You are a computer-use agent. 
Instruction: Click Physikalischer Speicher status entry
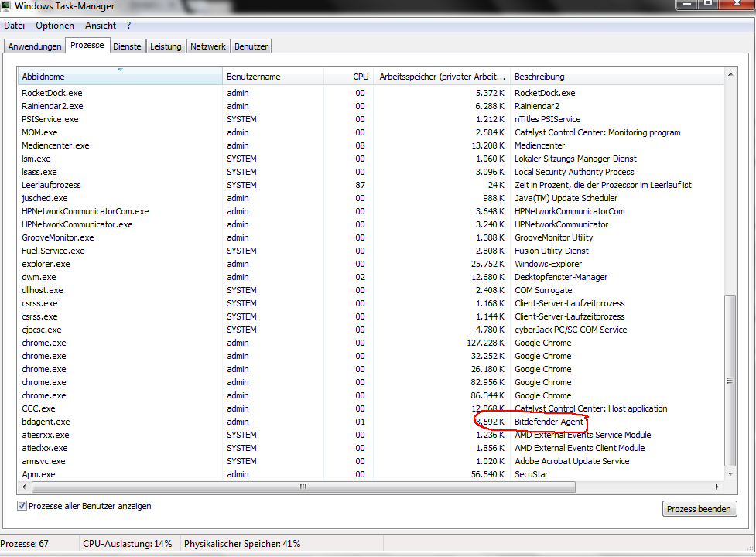(242, 544)
